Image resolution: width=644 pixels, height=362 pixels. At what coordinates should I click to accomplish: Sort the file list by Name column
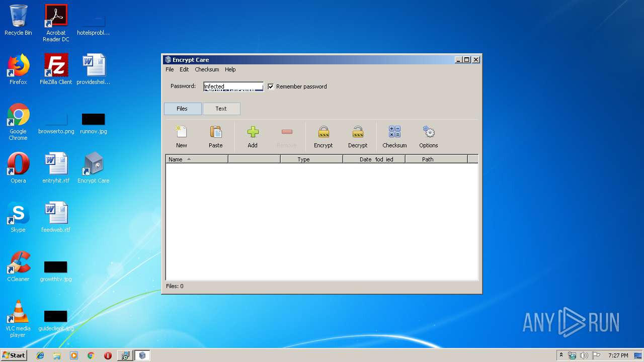(x=197, y=159)
